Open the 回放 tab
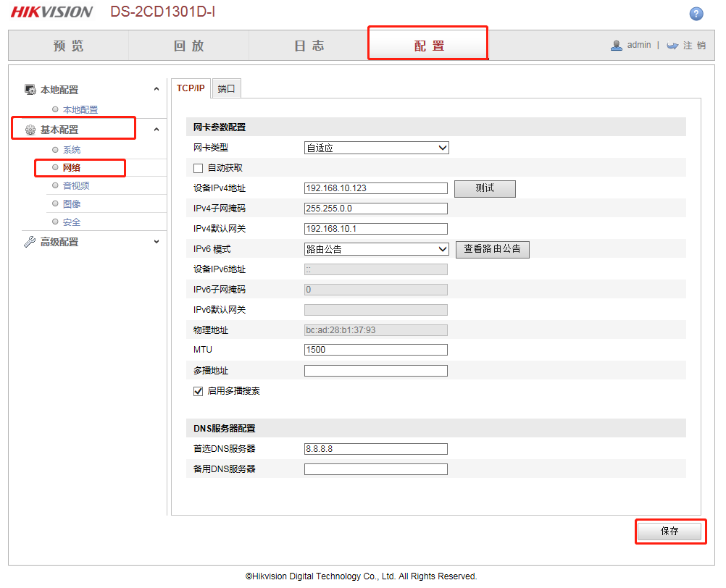The width and height of the screenshot is (726, 588). click(189, 46)
